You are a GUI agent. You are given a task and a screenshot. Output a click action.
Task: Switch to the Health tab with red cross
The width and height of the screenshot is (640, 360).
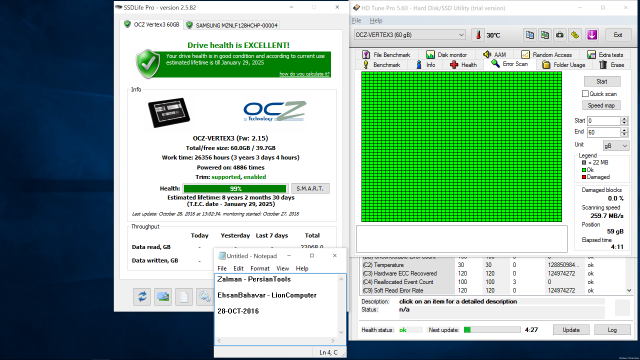click(x=463, y=65)
